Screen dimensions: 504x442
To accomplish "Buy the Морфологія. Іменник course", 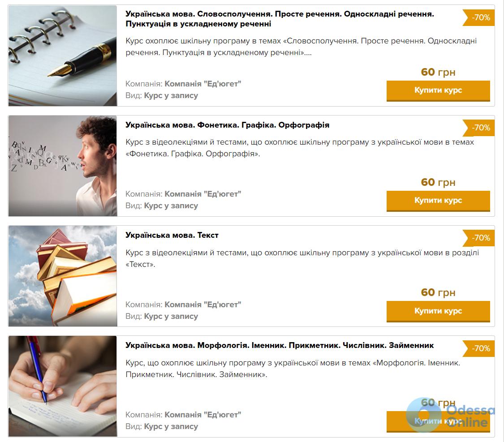I will [x=438, y=421].
